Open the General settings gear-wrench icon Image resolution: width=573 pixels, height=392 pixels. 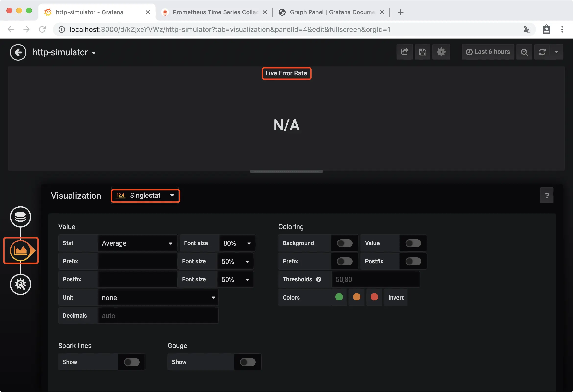point(21,284)
